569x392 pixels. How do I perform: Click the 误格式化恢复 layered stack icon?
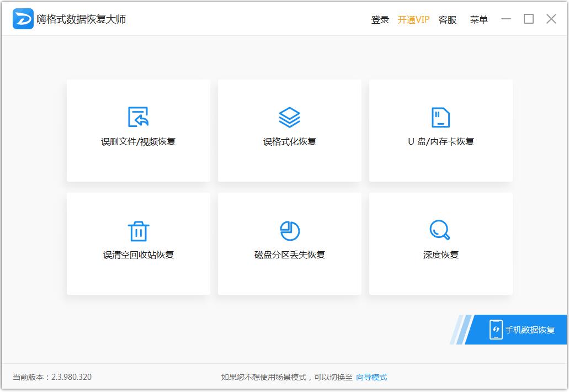(289, 116)
